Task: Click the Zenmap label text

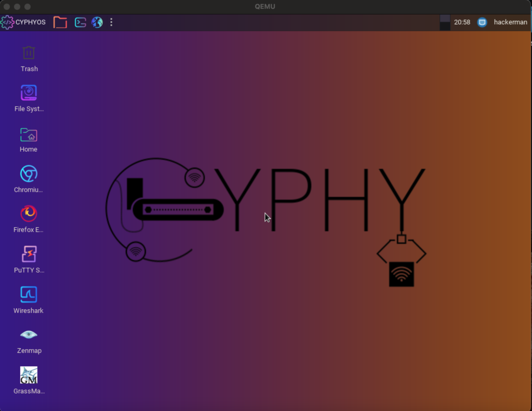Action: (x=29, y=351)
